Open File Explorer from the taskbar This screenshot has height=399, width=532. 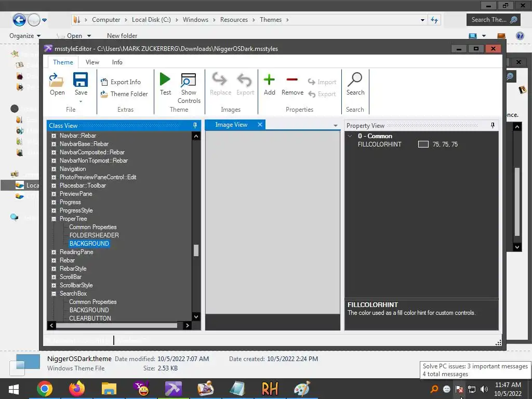coord(109,389)
